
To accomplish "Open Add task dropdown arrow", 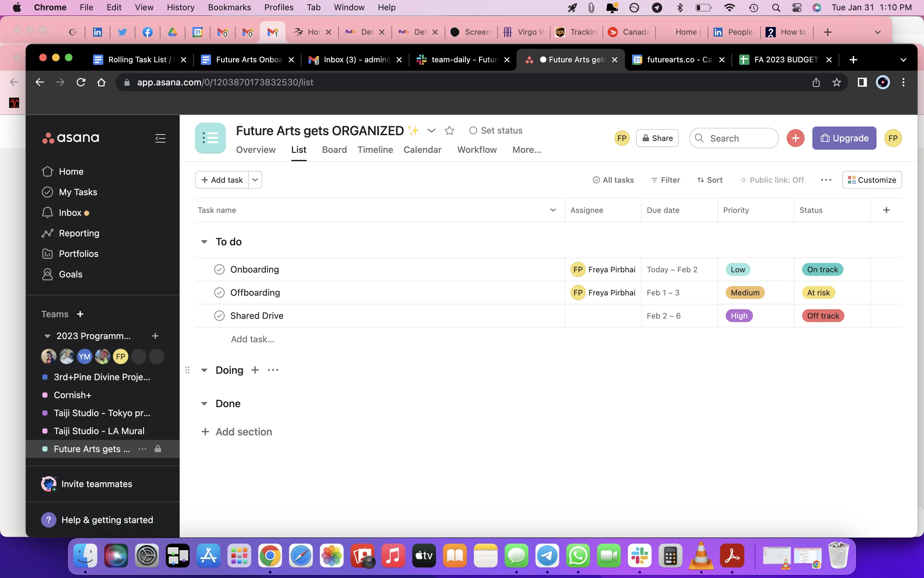I will (255, 180).
